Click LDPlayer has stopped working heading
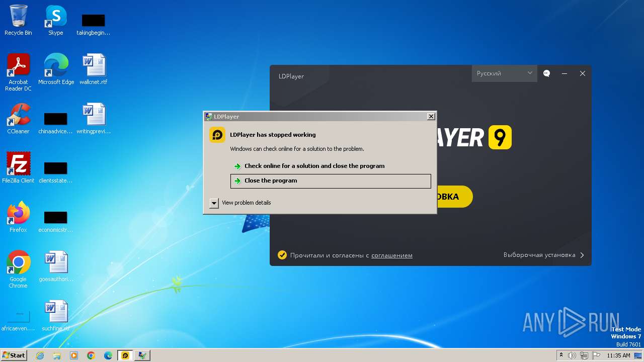The height and width of the screenshot is (362, 644). (273, 135)
